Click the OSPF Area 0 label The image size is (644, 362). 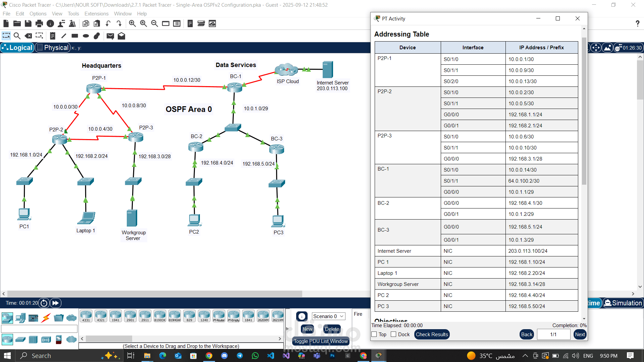pos(189,109)
